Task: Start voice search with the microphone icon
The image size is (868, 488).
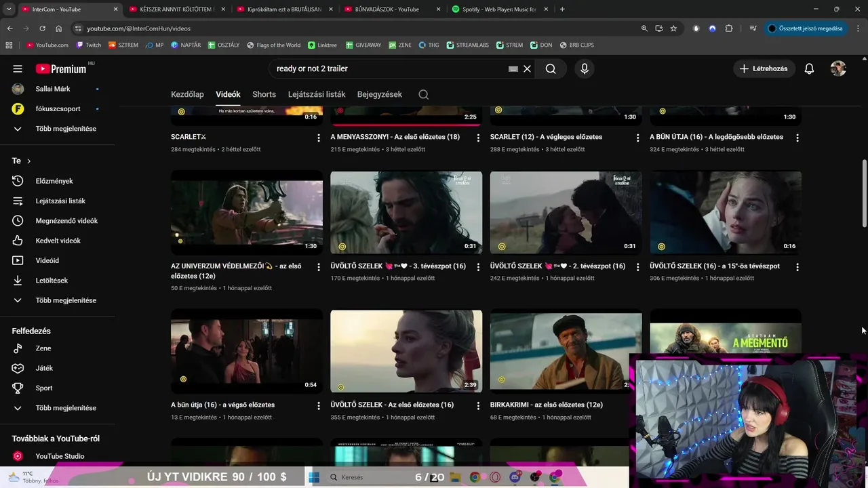Action: pyautogui.click(x=584, y=68)
